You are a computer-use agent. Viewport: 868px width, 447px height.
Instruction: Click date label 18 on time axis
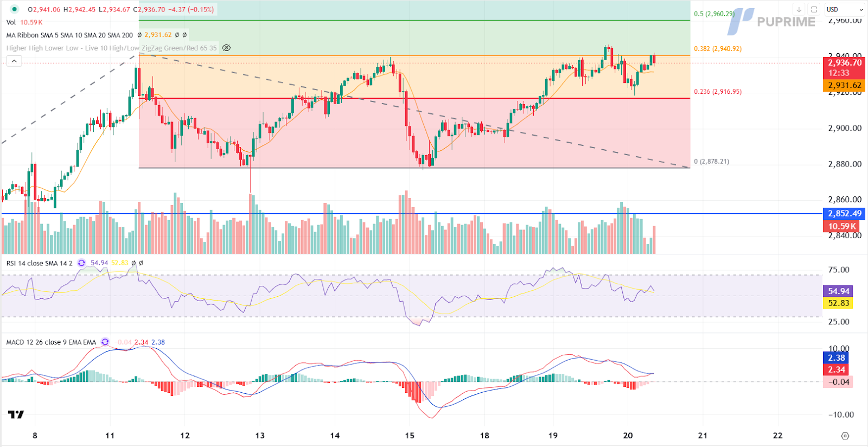[x=484, y=436]
